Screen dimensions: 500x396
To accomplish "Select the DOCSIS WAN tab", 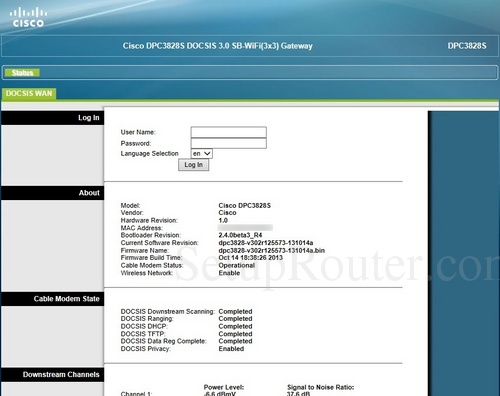I will pyautogui.click(x=29, y=93).
